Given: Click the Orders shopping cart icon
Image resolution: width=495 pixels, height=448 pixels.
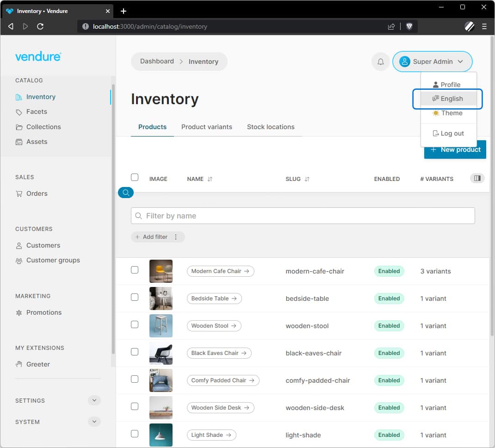Looking at the screenshot, I should (19, 193).
